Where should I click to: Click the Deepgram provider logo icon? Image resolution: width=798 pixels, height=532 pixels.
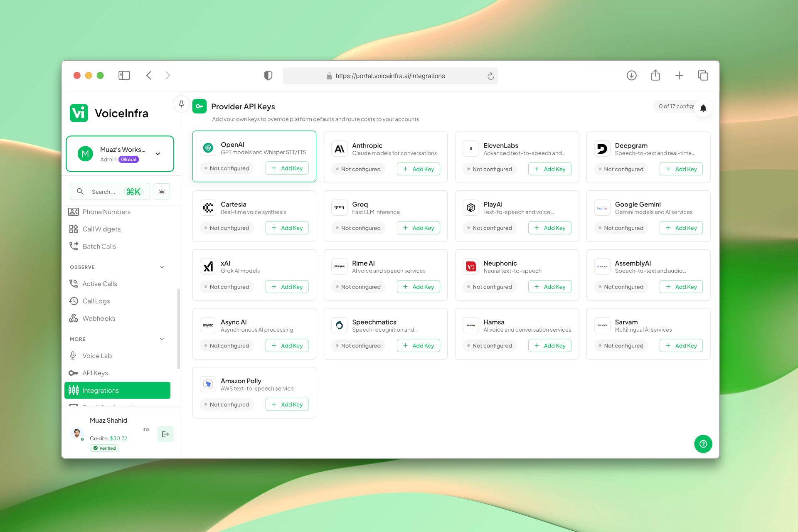[x=602, y=149]
